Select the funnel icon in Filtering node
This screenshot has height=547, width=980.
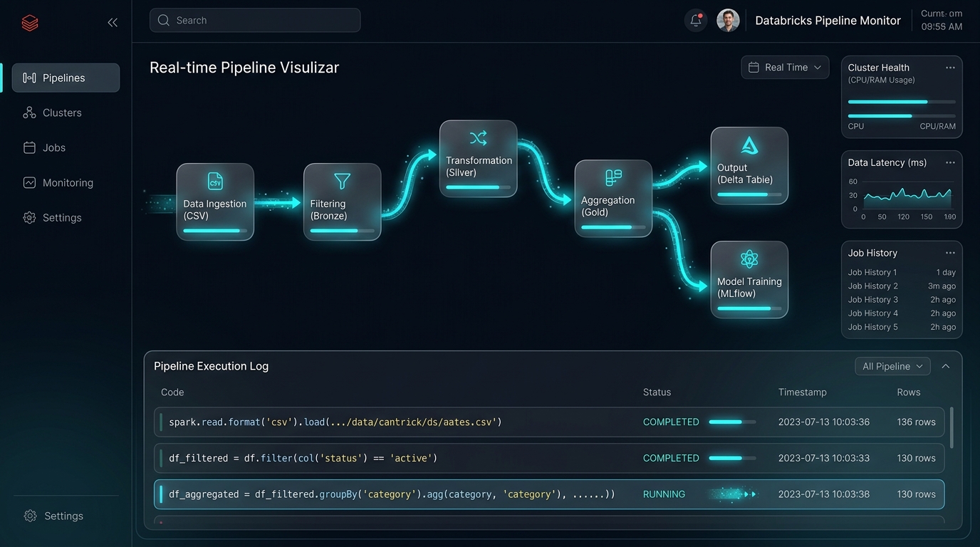tap(343, 181)
